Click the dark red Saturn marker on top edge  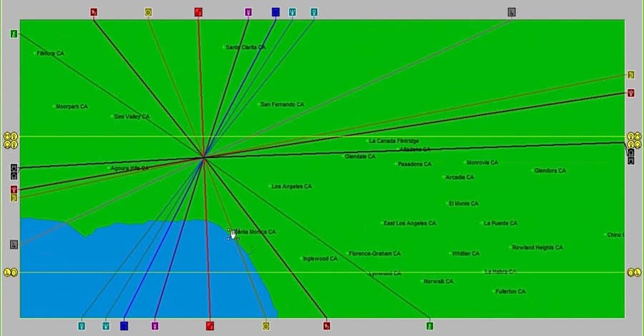click(93, 12)
